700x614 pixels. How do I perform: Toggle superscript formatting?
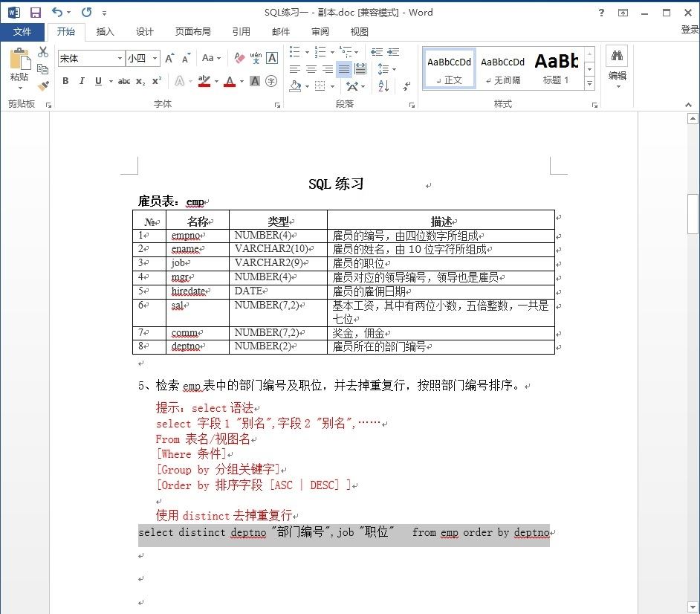[x=157, y=81]
